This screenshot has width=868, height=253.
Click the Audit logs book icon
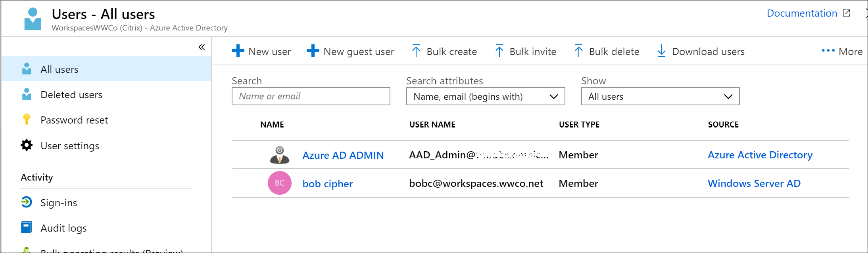(x=27, y=228)
